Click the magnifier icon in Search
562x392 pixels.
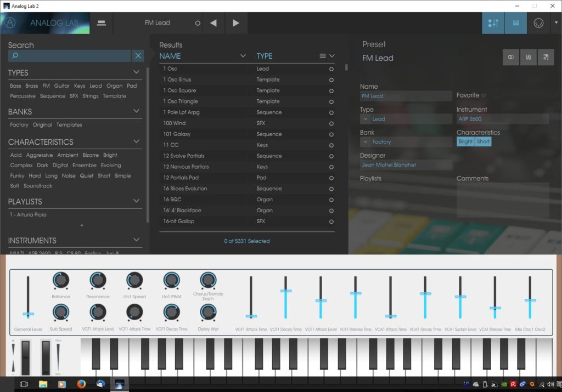15,55
